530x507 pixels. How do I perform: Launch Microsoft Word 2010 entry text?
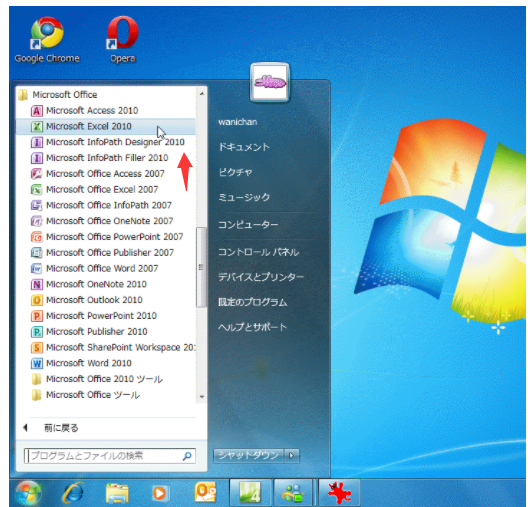(x=89, y=363)
